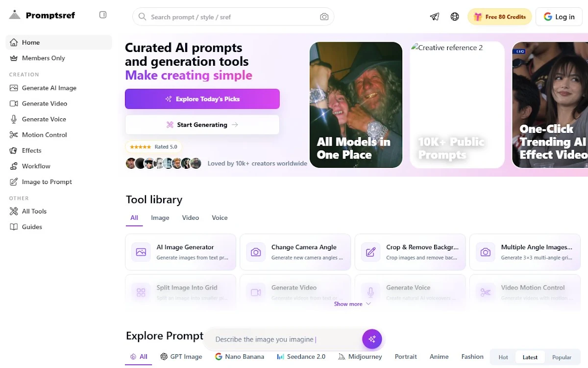This screenshot has height=368, width=588.
Task: Click Explore Today's Picks button
Action: click(x=202, y=99)
